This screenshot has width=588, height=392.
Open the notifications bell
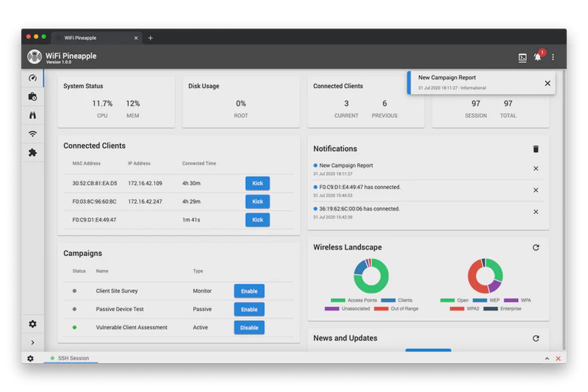(538, 57)
